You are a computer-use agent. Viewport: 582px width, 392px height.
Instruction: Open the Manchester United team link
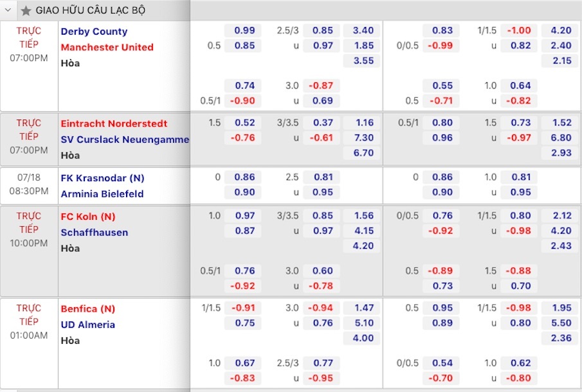(x=107, y=47)
